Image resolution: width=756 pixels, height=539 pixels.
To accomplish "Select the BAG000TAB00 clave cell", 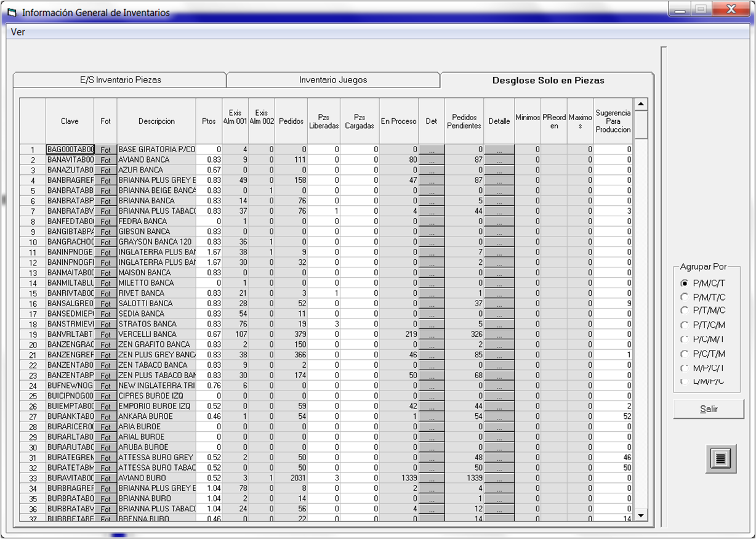I will [70, 150].
